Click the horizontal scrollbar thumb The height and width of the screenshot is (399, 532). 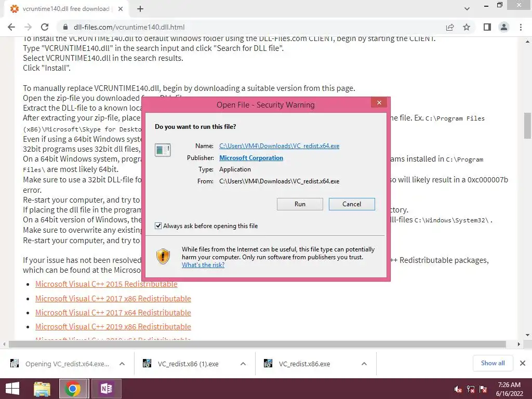[258, 344]
